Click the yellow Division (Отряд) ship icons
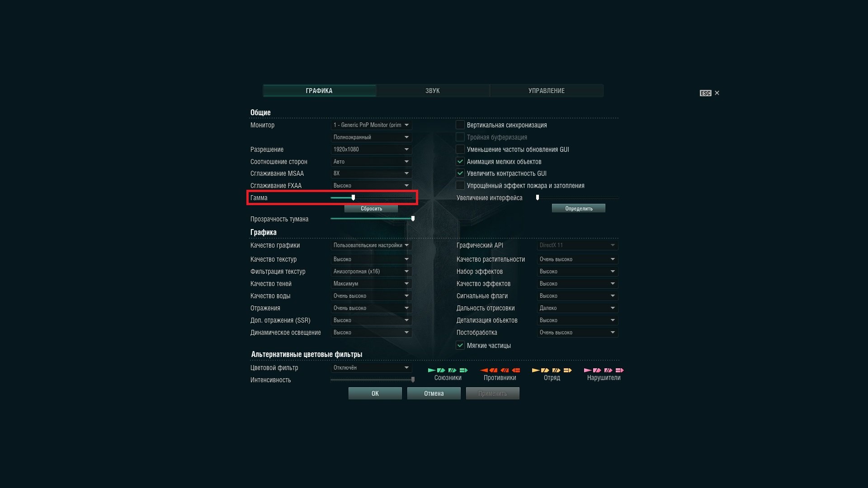This screenshot has height=488, width=868. click(552, 370)
